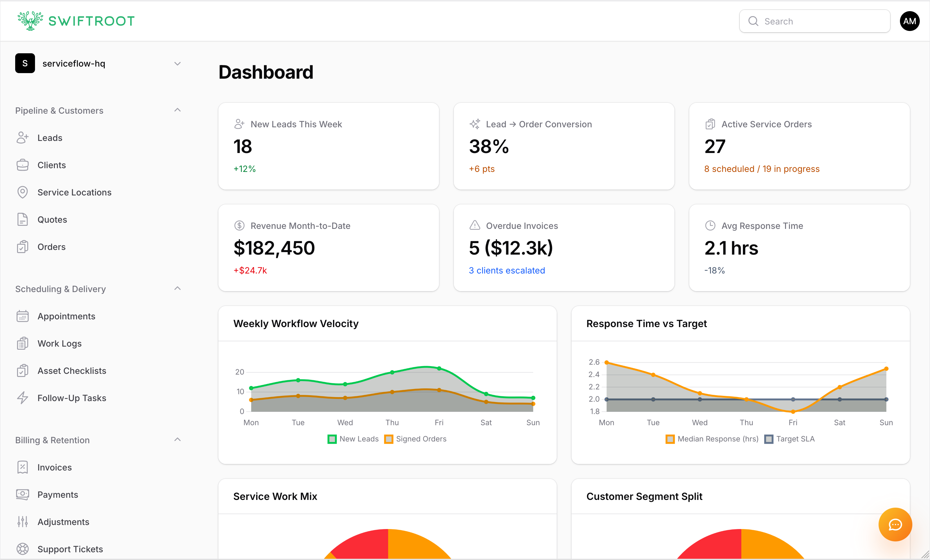Click the Adjustments sliders icon
The height and width of the screenshot is (560, 930).
point(23,522)
